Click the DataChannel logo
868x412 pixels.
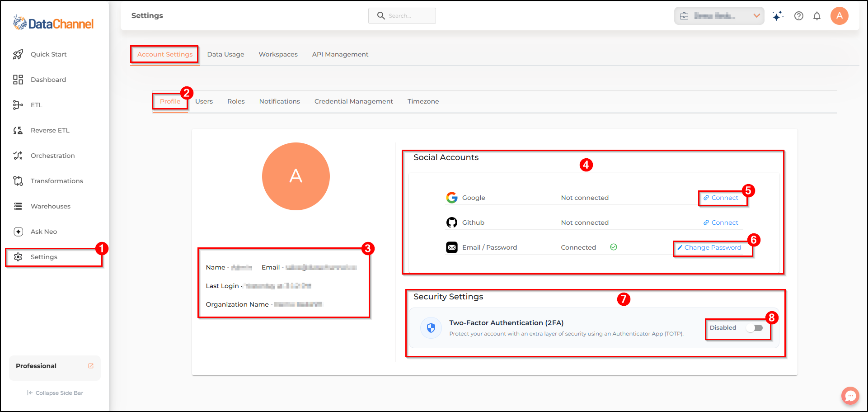pos(53,23)
